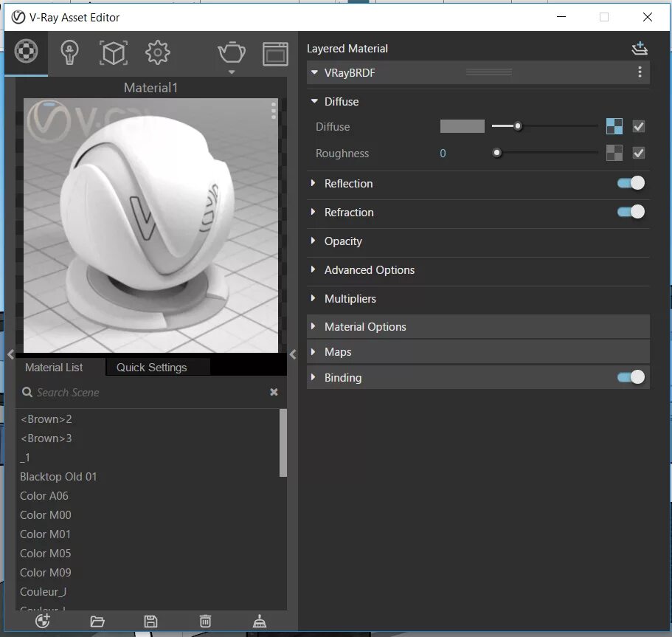Uncheck the Diffuse color checkbox
Image resolution: width=672 pixels, height=637 pixels.
(638, 126)
